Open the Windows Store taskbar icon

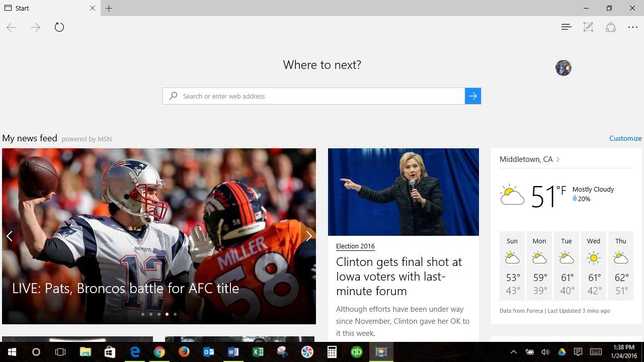(110, 352)
